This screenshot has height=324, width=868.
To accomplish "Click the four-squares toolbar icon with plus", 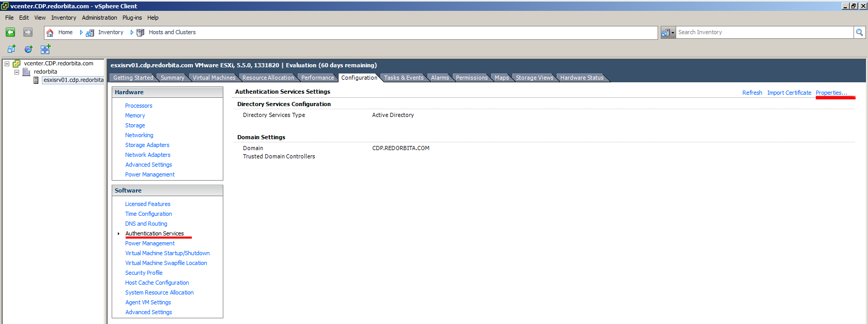I will tap(45, 49).
